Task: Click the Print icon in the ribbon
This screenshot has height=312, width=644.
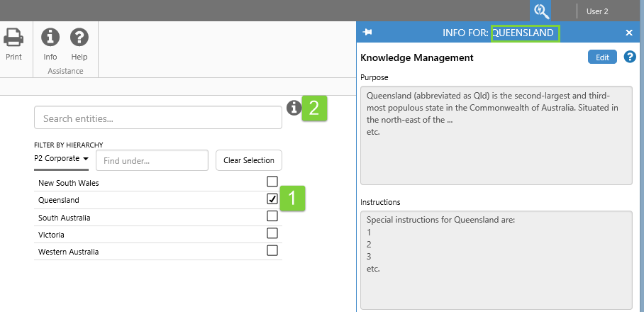Action: point(13,38)
